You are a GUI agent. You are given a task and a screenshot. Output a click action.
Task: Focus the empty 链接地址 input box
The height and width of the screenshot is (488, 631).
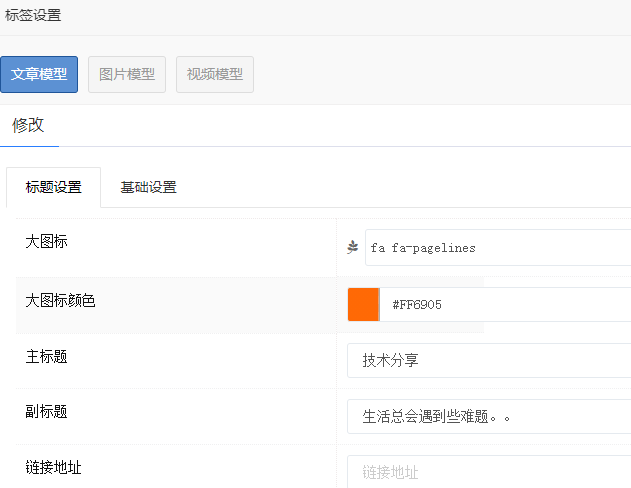point(489,471)
